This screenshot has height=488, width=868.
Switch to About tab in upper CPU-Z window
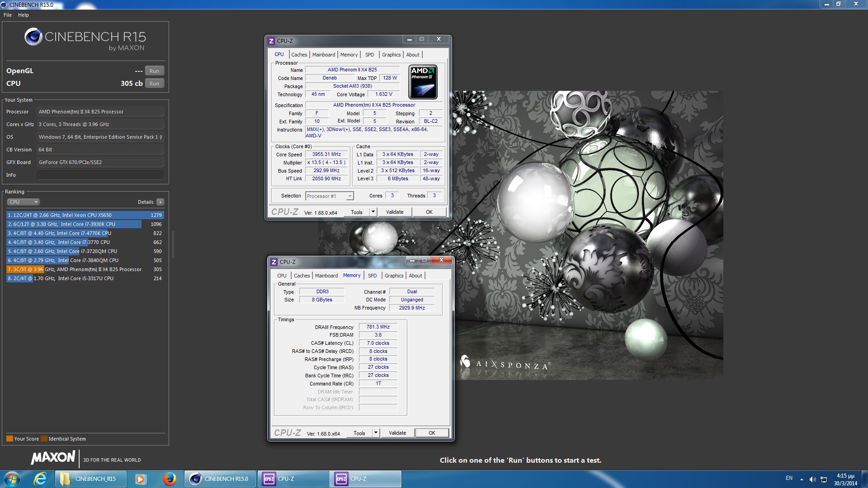tap(413, 55)
